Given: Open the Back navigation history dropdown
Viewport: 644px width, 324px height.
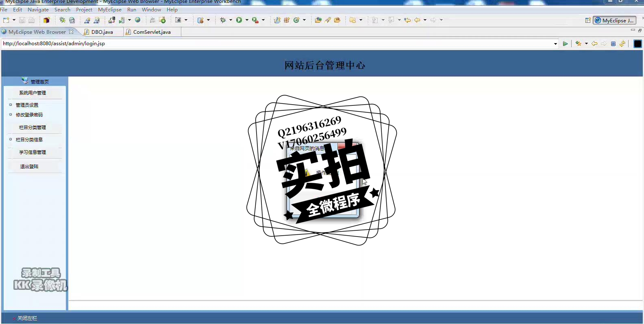Looking at the screenshot, I should click(425, 20).
